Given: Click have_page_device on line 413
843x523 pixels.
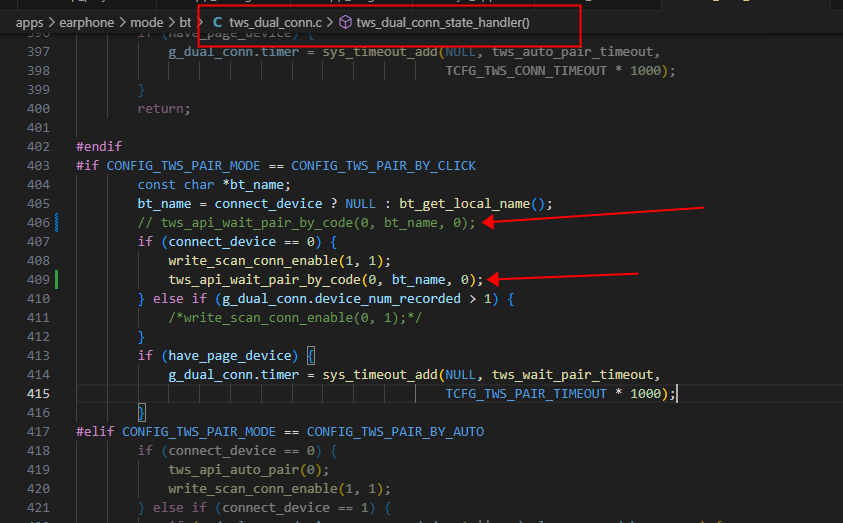Looking at the screenshot, I should (230, 356).
